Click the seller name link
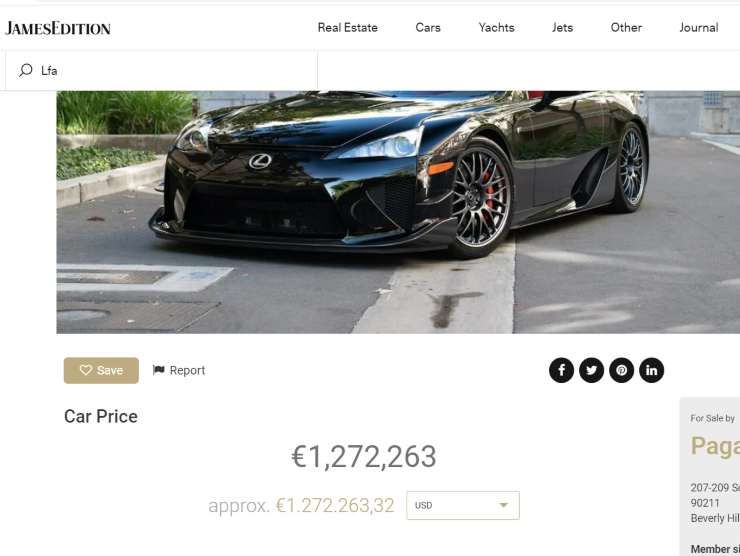This screenshot has width=740, height=556. coord(715,446)
